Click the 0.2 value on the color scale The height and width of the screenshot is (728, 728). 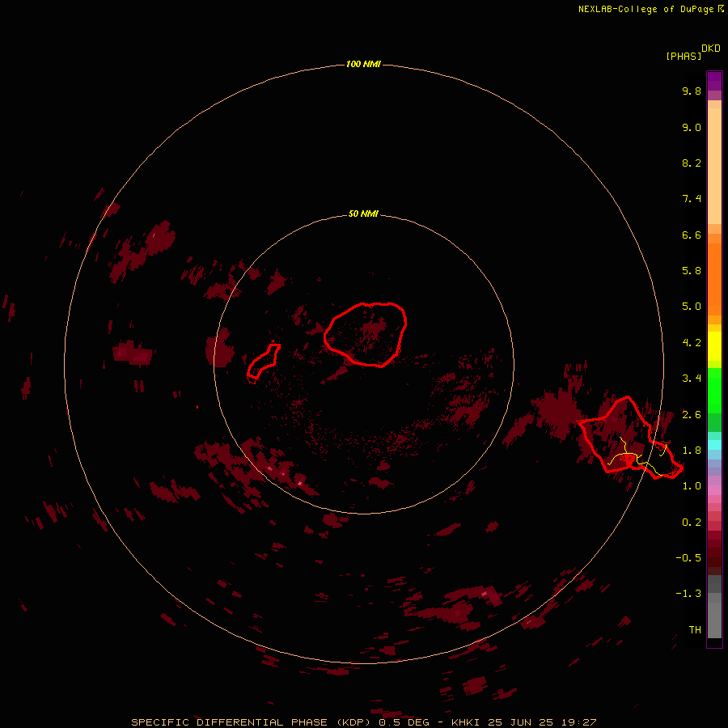692,523
